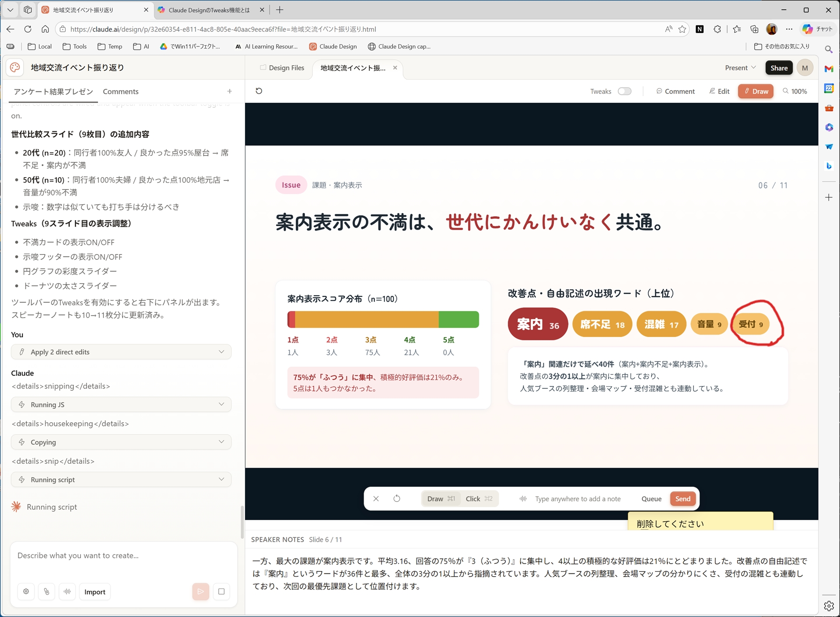Image resolution: width=840 pixels, height=617 pixels.
Task: Click the refresh icon above the canvas
Action: tap(259, 91)
